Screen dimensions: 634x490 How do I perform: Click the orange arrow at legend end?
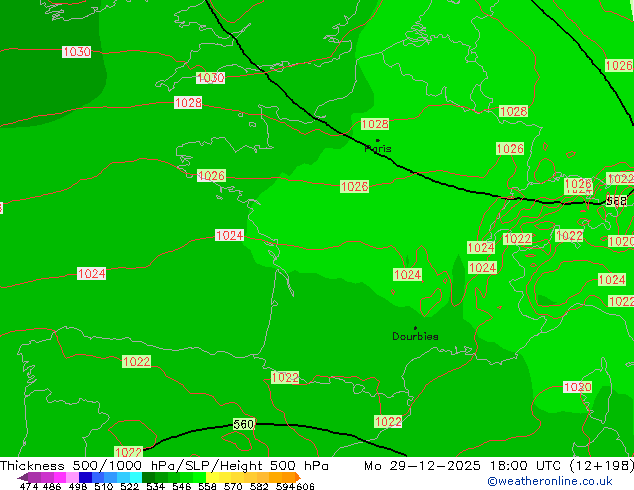pos(298,477)
